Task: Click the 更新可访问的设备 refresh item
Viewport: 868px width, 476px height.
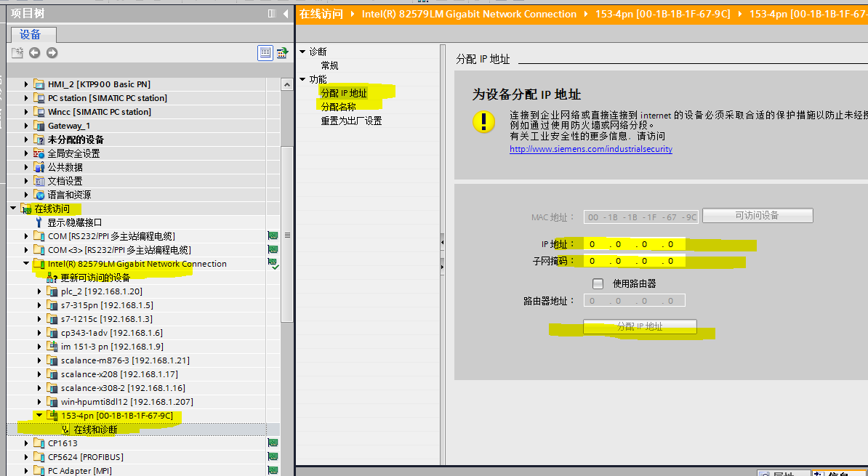Action: (95, 278)
